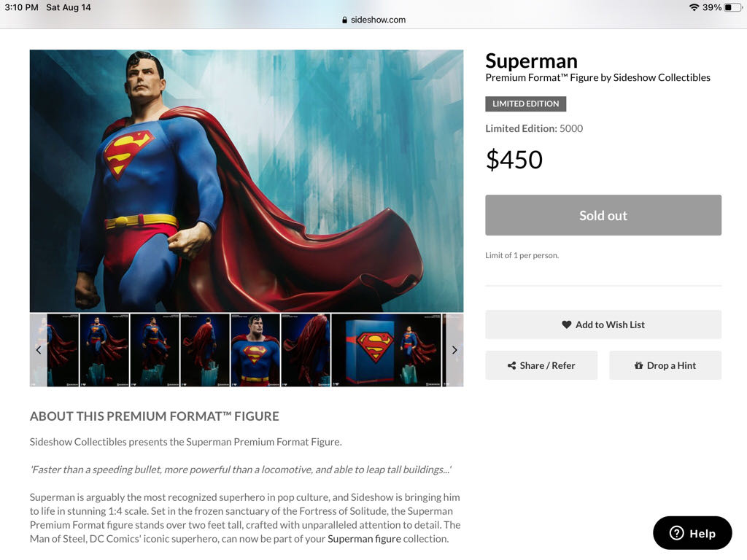Tap the sideshow.com address bar
The width and height of the screenshot is (747, 560).
tap(373, 20)
